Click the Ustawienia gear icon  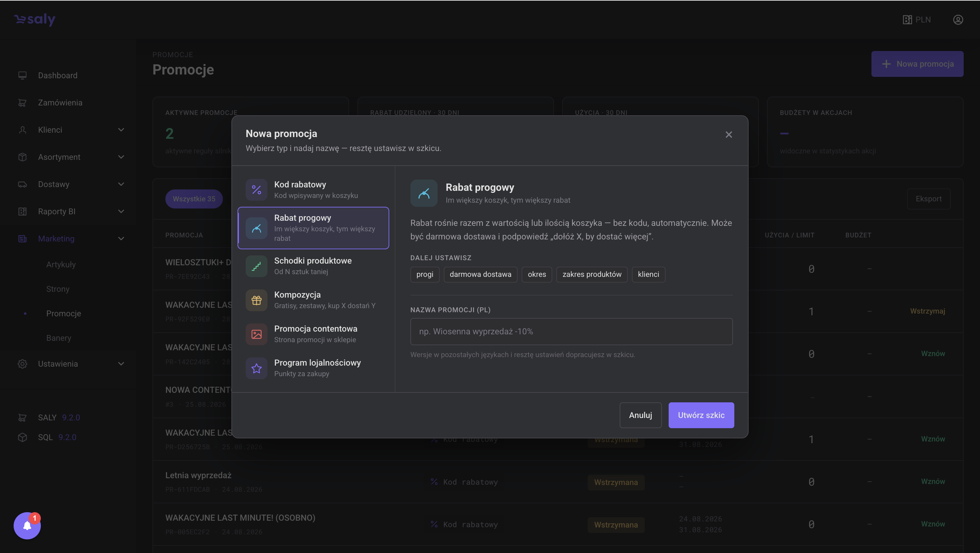pos(22,364)
